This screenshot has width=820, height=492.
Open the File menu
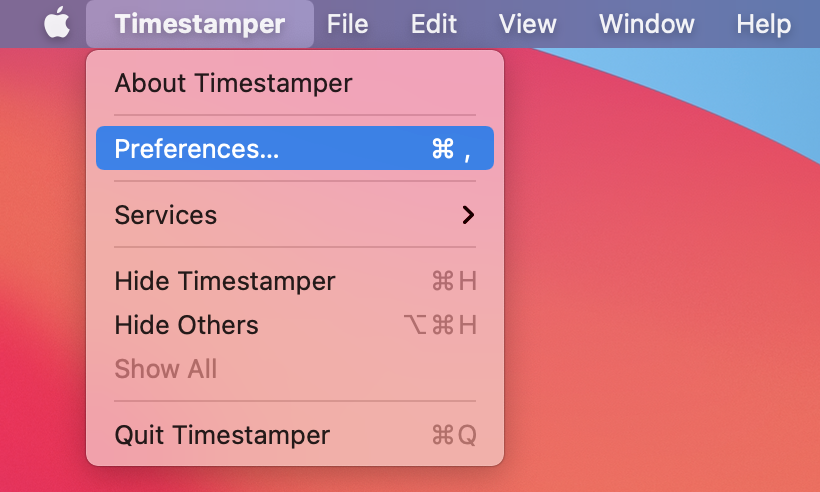click(x=347, y=23)
